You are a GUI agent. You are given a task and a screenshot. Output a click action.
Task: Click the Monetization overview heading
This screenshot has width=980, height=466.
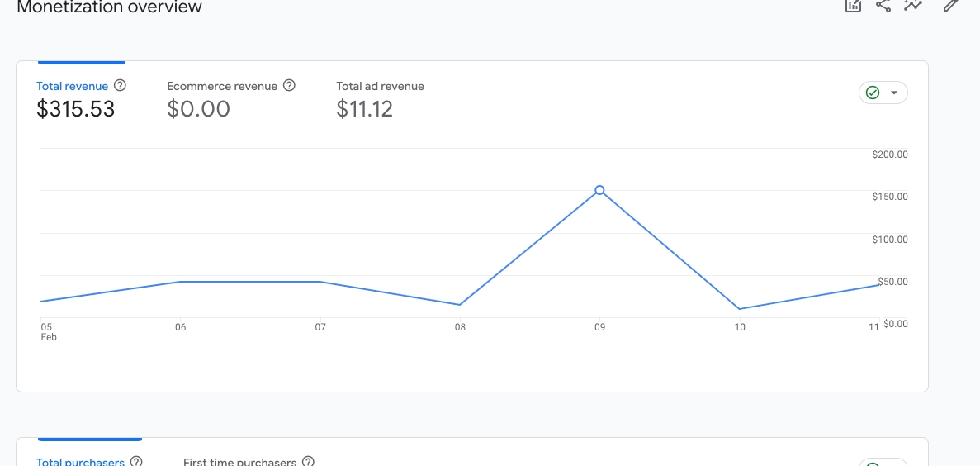click(109, 7)
